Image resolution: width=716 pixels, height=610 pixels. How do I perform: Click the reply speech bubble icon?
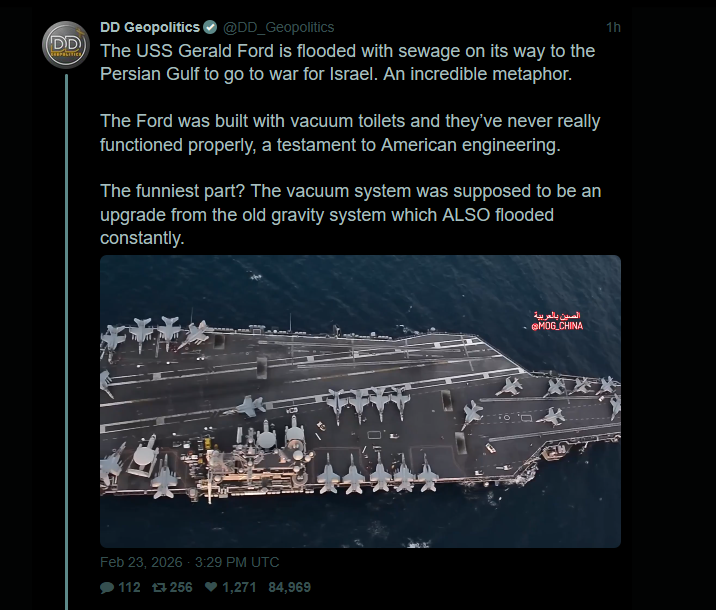click(x=108, y=587)
